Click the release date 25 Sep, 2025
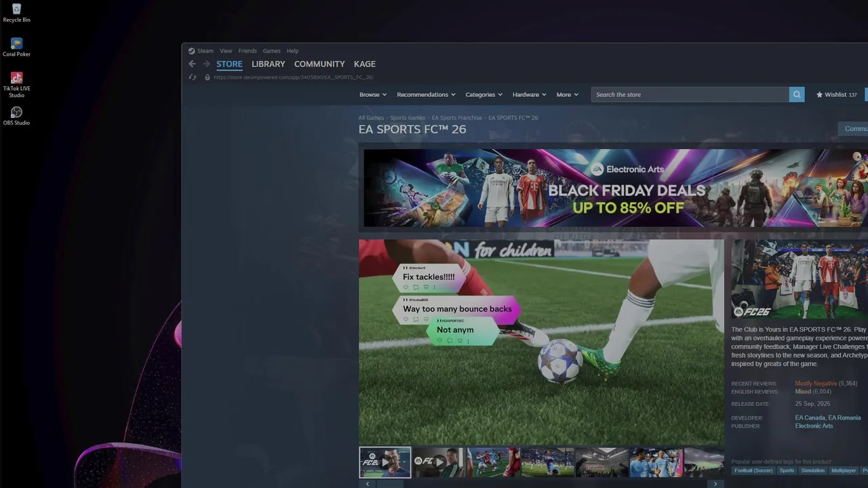868x488 pixels. click(x=812, y=404)
